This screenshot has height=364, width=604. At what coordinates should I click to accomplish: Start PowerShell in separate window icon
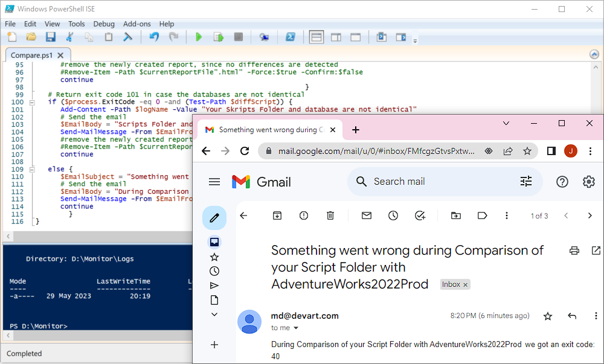click(290, 37)
